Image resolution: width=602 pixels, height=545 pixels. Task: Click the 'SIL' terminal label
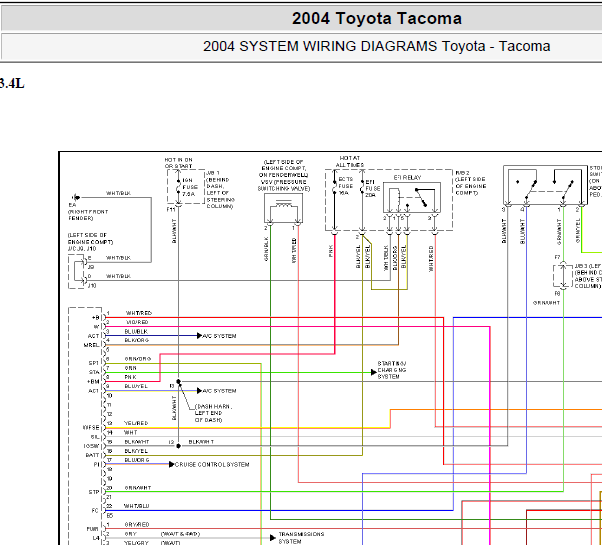pyautogui.click(x=95, y=437)
